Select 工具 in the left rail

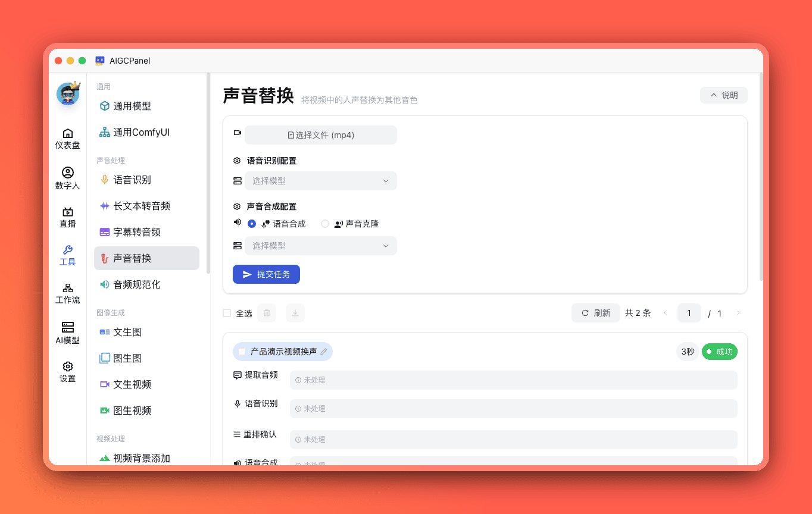click(x=68, y=255)
